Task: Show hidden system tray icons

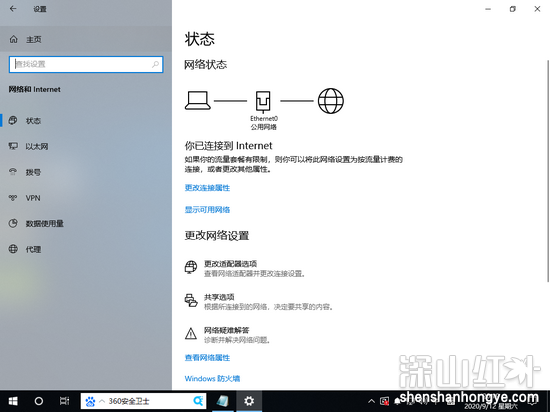Action: 371,401
